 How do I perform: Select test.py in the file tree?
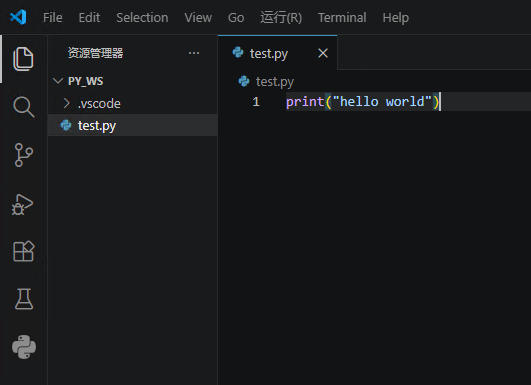(132, 125)
